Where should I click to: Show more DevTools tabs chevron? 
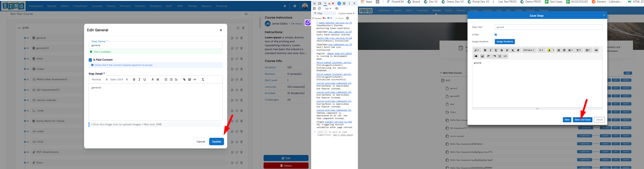pyautogui.click(x=325, y=4)
